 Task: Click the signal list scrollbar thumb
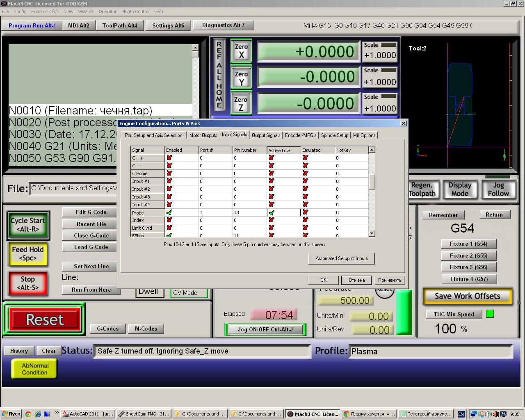372,182
